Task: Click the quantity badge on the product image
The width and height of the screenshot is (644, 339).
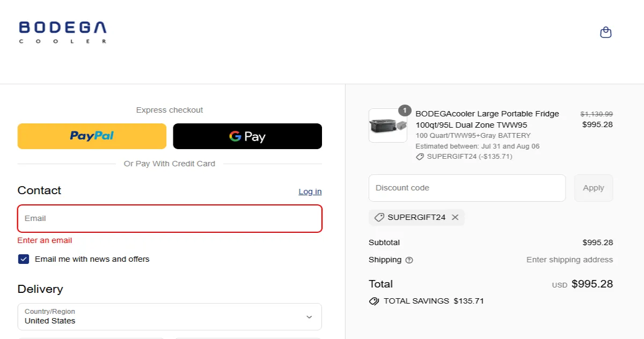Action: click(x=404, y=110)
